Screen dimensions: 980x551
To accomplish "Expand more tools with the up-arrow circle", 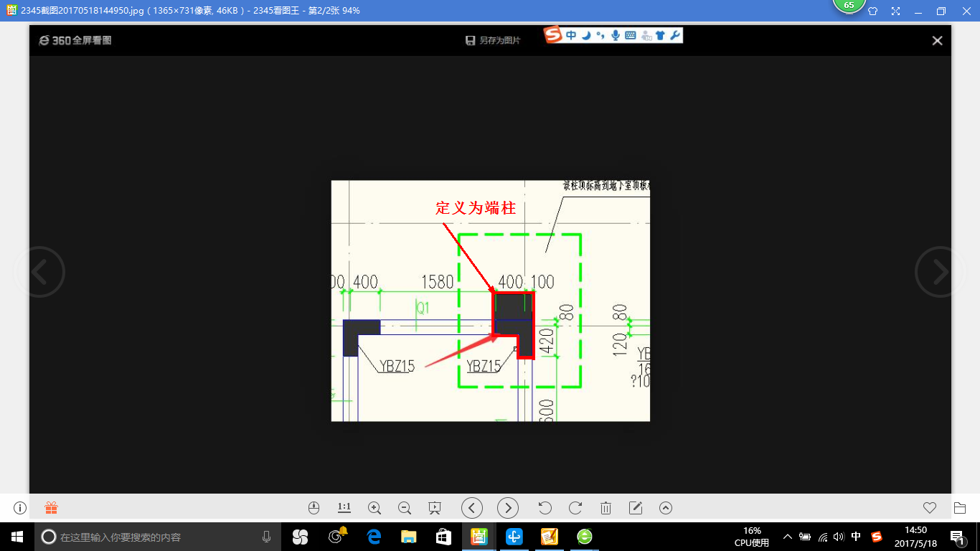I will point(666,508).
